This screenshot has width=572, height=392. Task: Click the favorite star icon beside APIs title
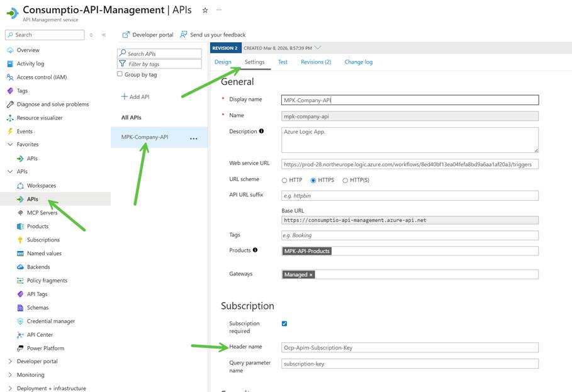(205, 10)
